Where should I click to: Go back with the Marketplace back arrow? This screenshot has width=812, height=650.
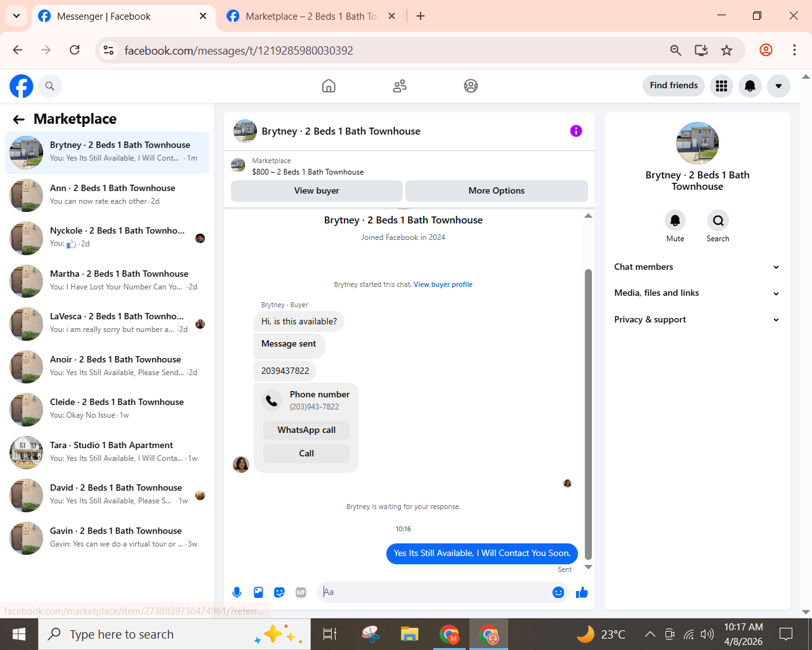click(x=18, y=119)
